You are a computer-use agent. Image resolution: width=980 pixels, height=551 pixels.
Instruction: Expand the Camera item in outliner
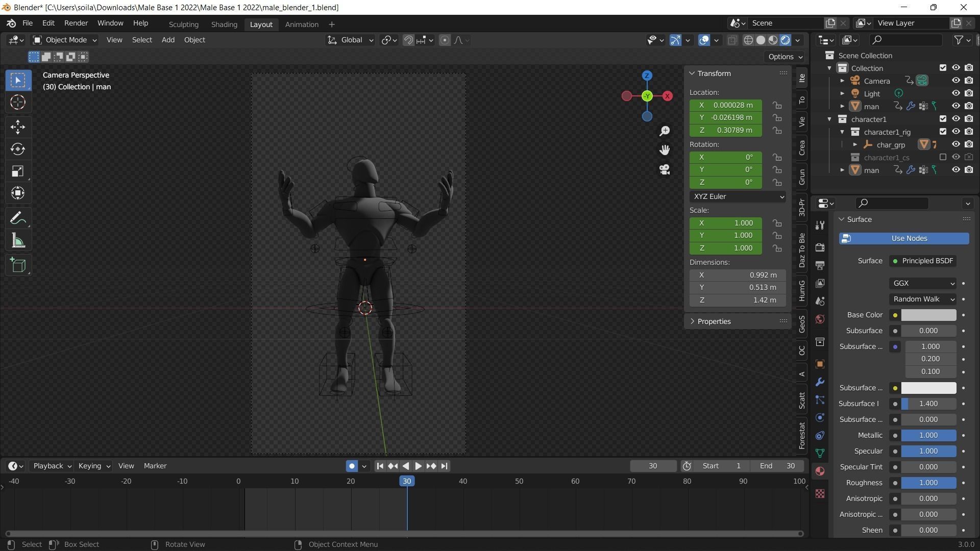click(842, 81)
